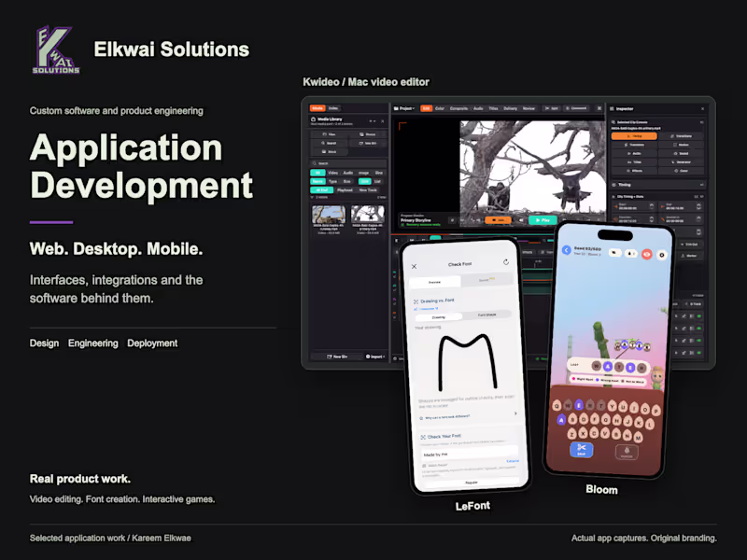Tap the P key on Bloom keyboard
The height and width of the screenshot is (560, 747).
point(655,411)
